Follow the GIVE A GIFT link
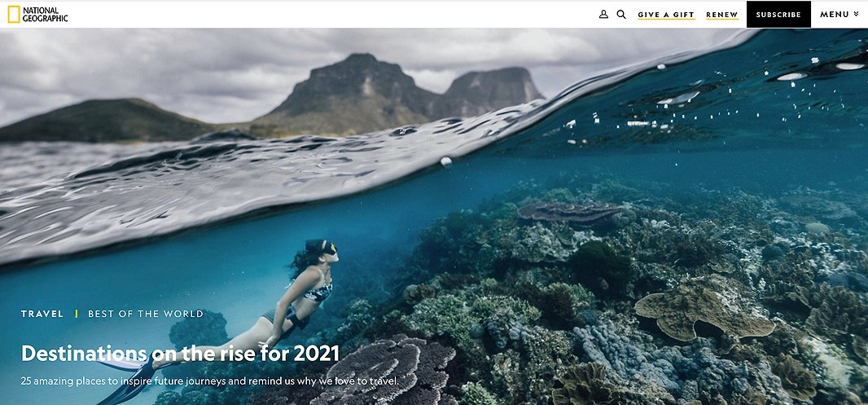Image resolution: width=868 pixels, height=405 pixels. (666, 15)
